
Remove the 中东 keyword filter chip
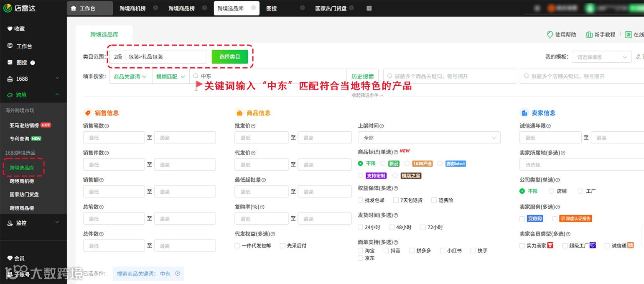click(x=178, y=273)
